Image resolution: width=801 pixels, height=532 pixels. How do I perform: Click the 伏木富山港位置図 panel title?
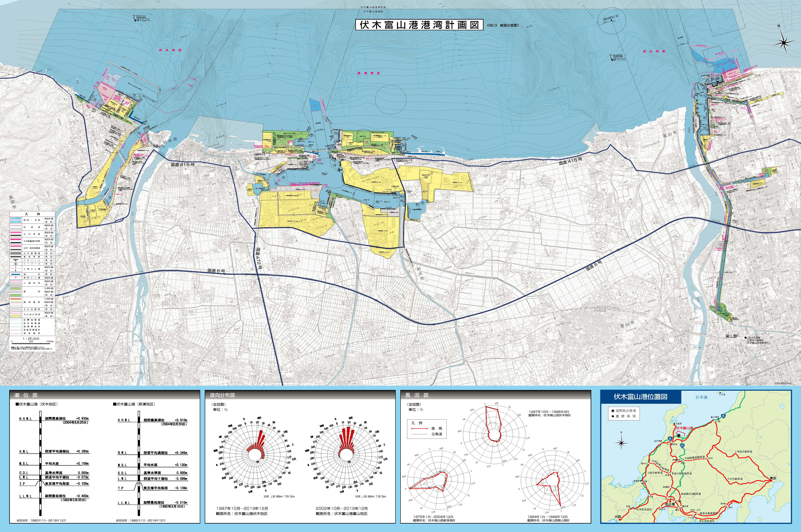pos(641,397)
